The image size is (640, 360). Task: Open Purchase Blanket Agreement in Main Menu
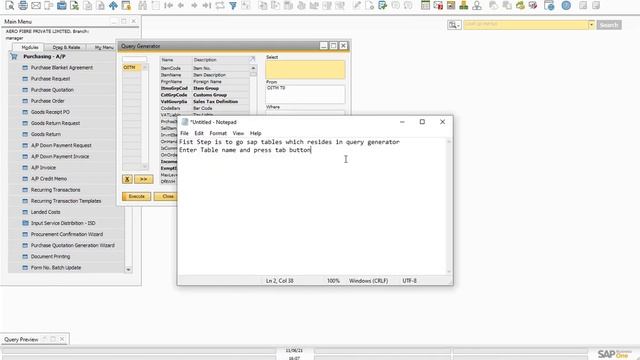click(x=62, y=67)
